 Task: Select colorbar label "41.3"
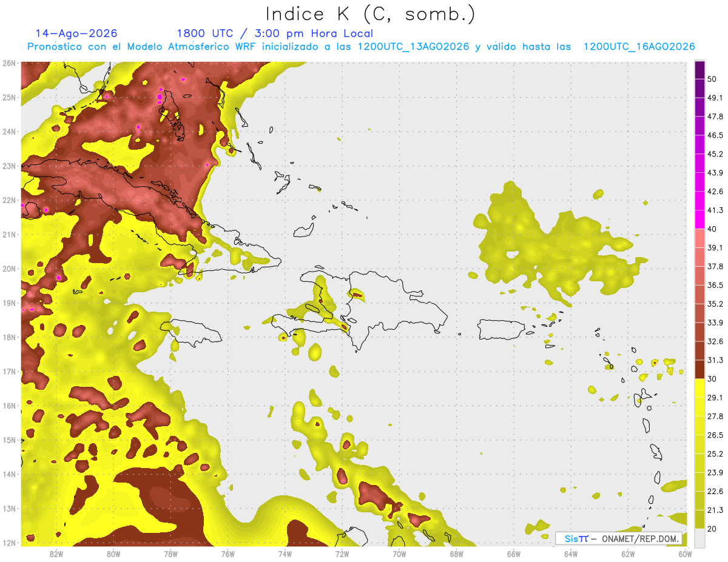coord(715,210)
